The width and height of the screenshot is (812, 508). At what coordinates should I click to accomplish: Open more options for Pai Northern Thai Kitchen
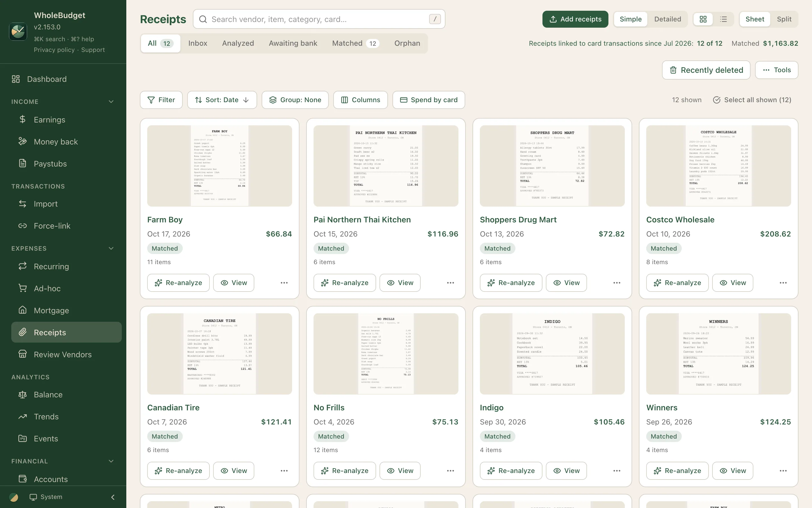[451, 283]
